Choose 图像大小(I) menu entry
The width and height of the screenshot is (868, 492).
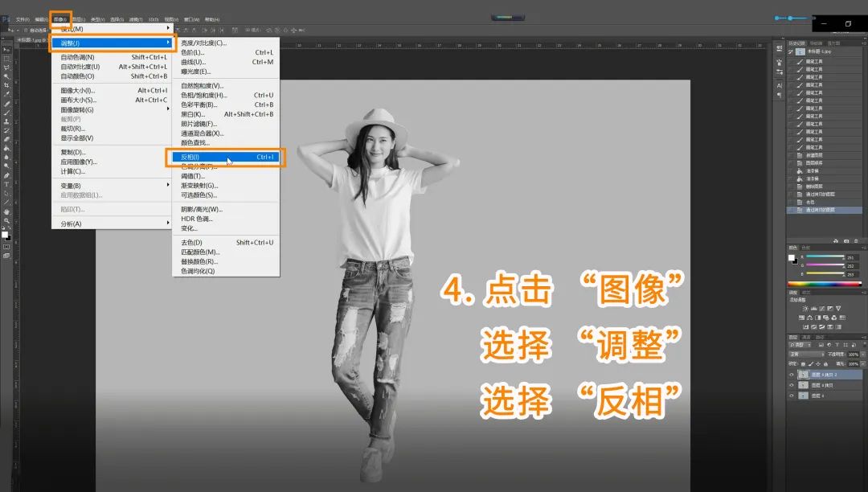point(113,90)
